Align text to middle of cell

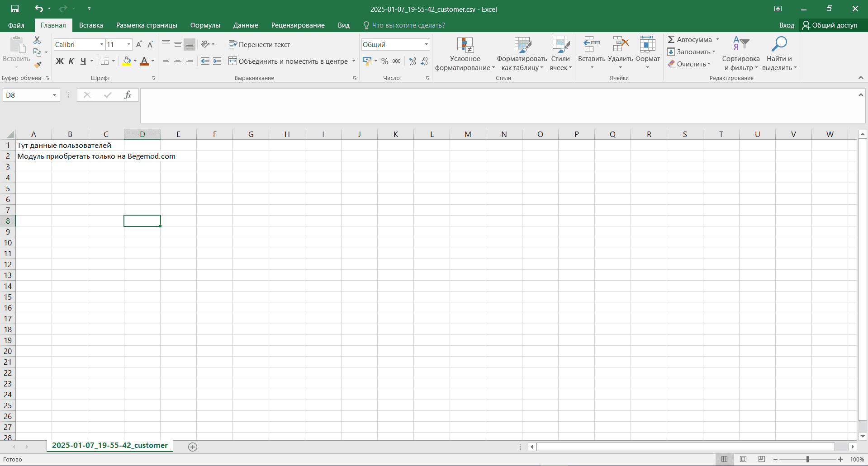178,44
